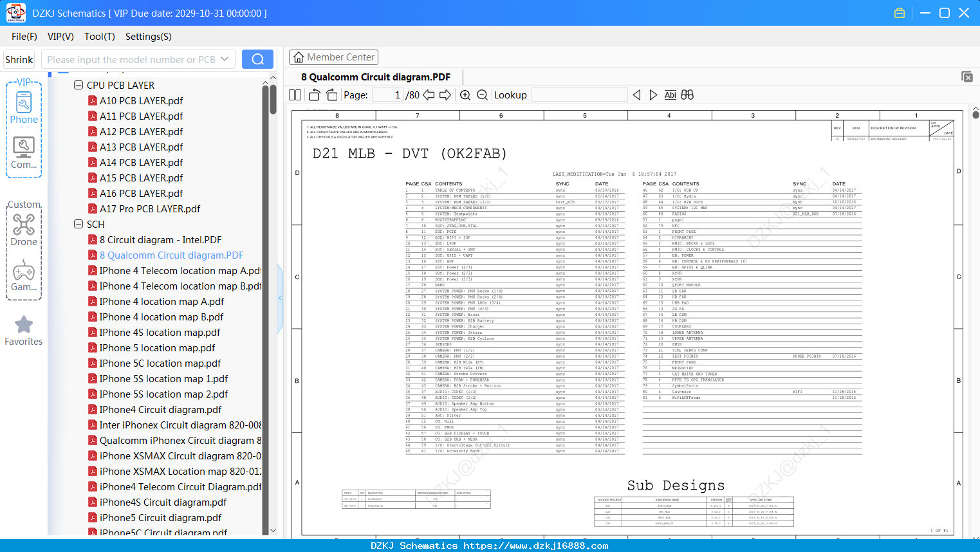980x552 pixels.
Task: Zoom out of the schematic
Action: (482, 95)
